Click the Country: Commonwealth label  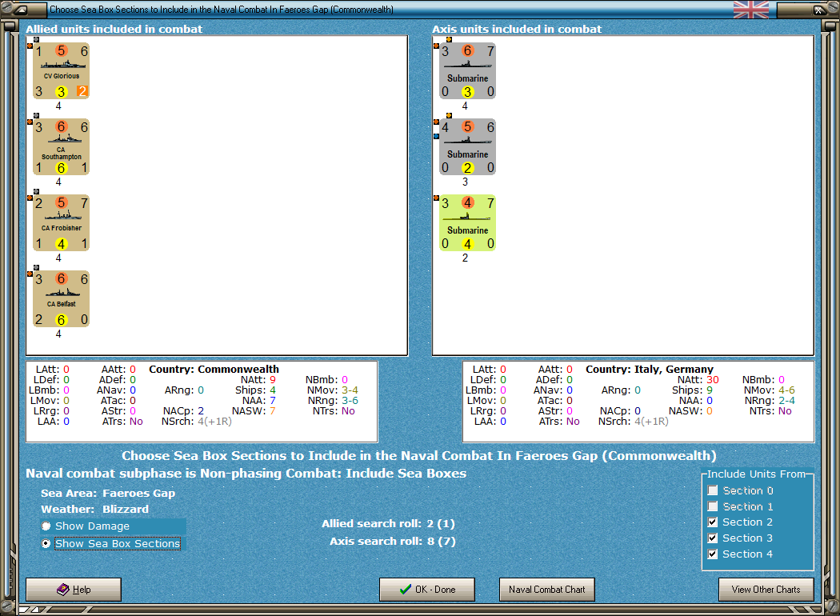214,369
